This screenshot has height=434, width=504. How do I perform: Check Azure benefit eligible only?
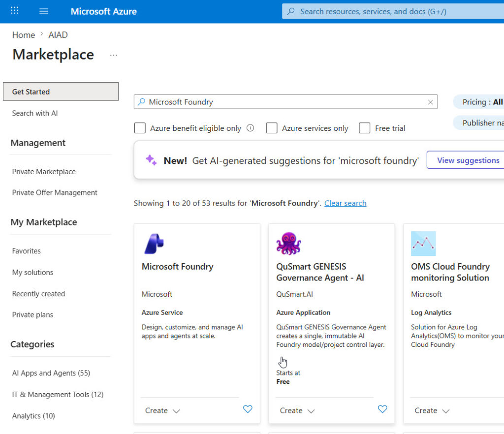[140, 128]
